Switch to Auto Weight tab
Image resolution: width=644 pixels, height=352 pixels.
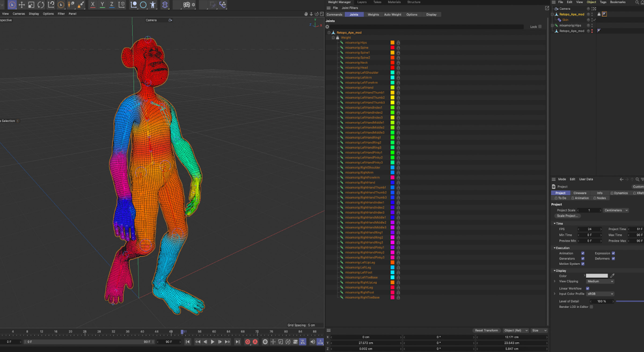click(x=392, y=15)
